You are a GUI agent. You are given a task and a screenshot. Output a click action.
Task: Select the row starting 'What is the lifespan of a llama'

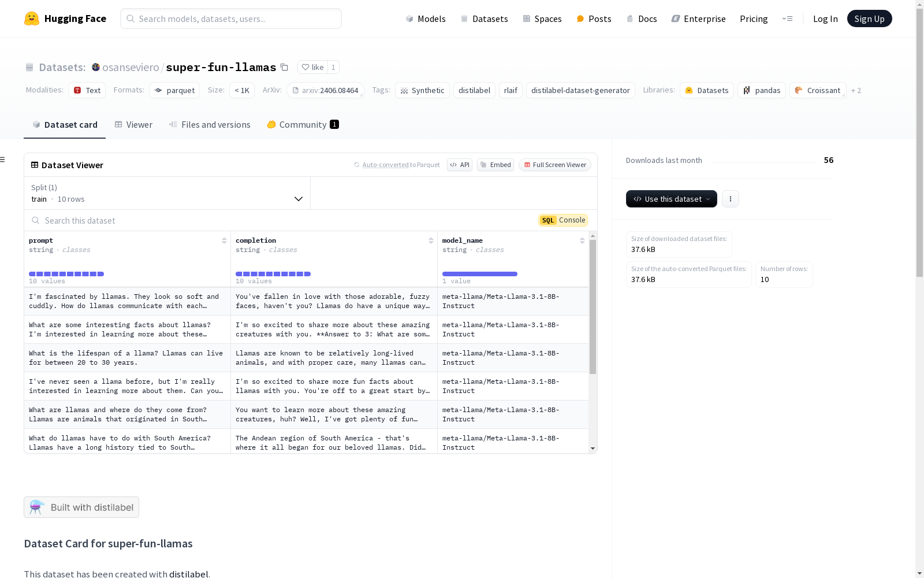306,358
